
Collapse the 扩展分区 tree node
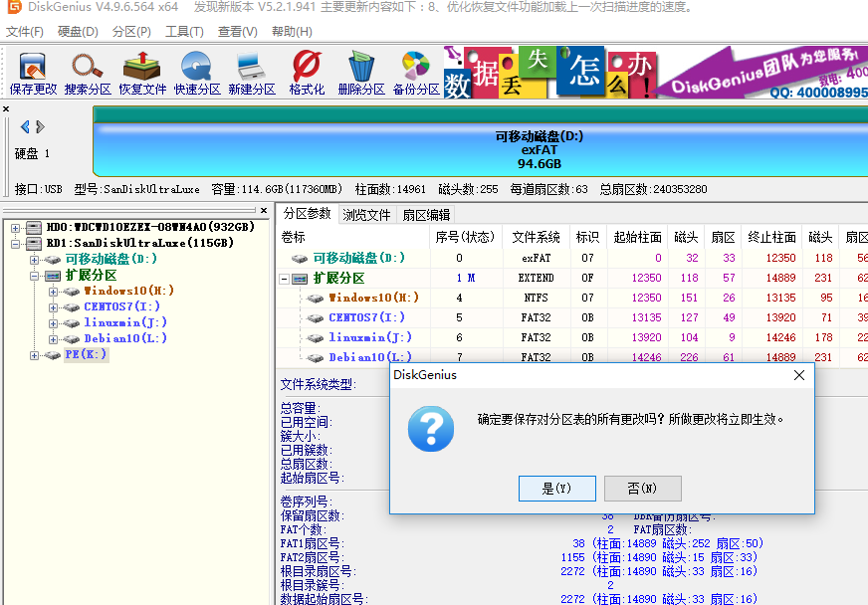pos(34,276)
